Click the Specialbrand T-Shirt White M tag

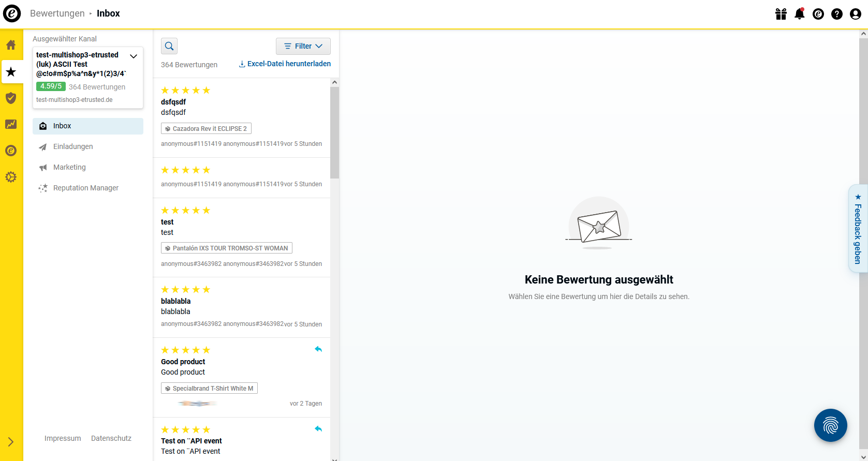pos(209,388)
